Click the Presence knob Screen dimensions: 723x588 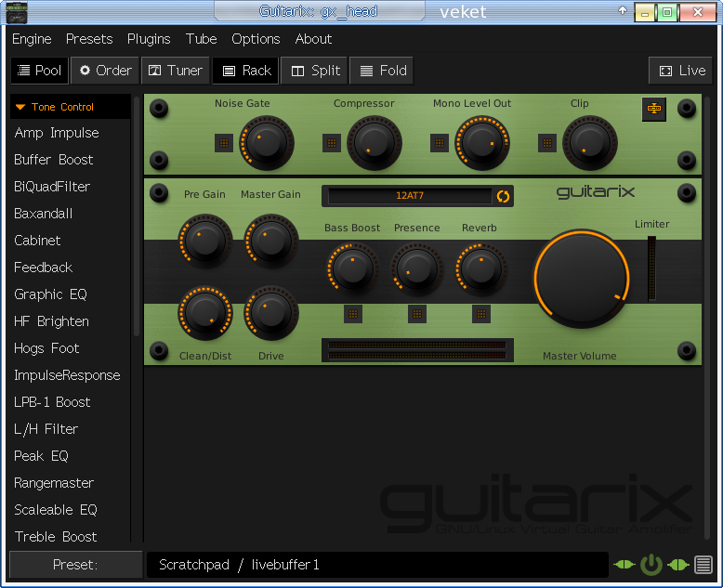click(x=417, y=269)
